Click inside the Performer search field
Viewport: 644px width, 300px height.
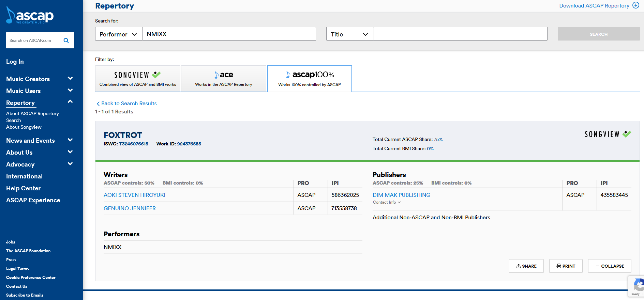point(229,34)
